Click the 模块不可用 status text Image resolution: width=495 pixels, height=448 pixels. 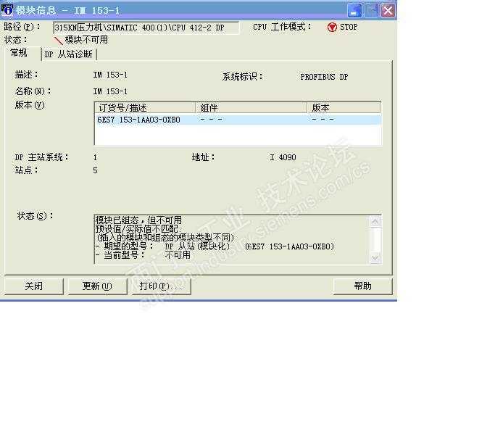(86, 40)
